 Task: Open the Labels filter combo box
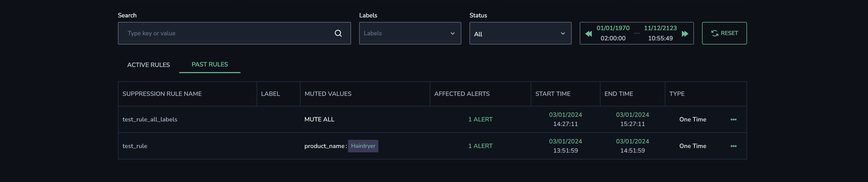point(410,33)
